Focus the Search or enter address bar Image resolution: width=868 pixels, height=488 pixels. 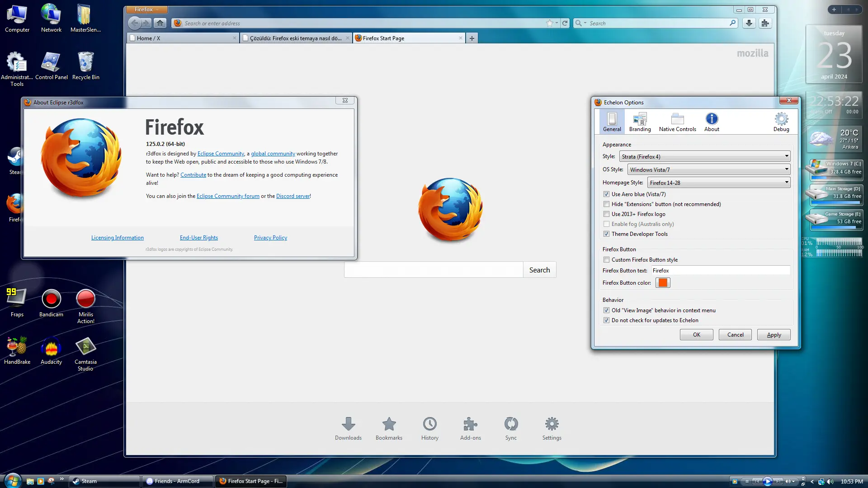pos(364,23)
